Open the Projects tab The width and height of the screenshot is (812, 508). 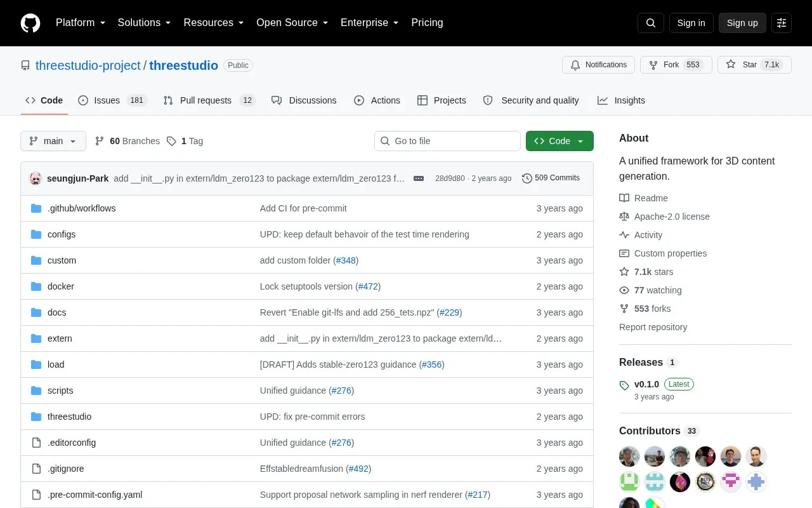(x=442, y=100)
